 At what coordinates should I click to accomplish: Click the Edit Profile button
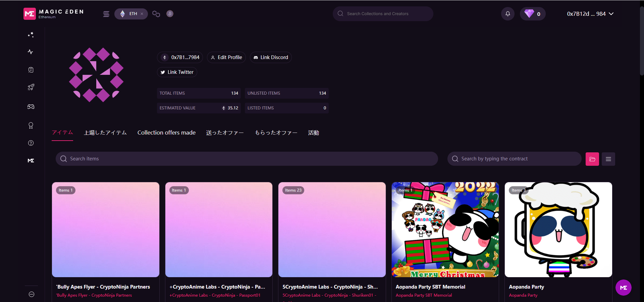click(x=226, y=57)
